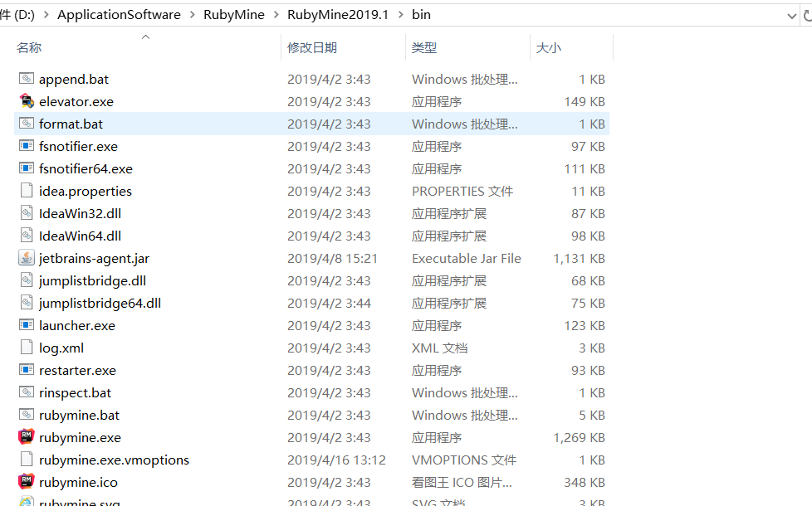Click the idea.properties file icon

(27, 191)
